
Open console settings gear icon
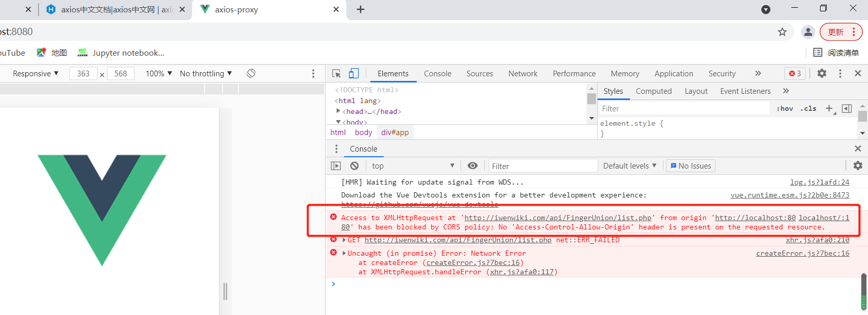tap(858, 165)
